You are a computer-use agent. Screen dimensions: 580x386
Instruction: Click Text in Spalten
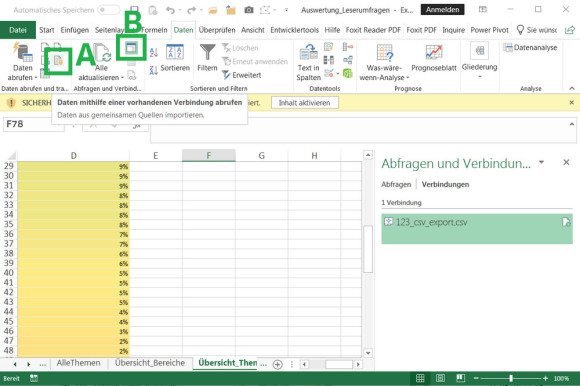(x=308, y=62)
